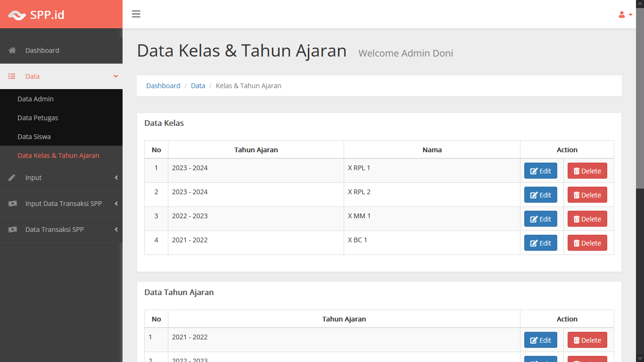The height and width of the screenshot is (362, 644).
Task: Click the SPP.id logo
Action: coord(36,15)
